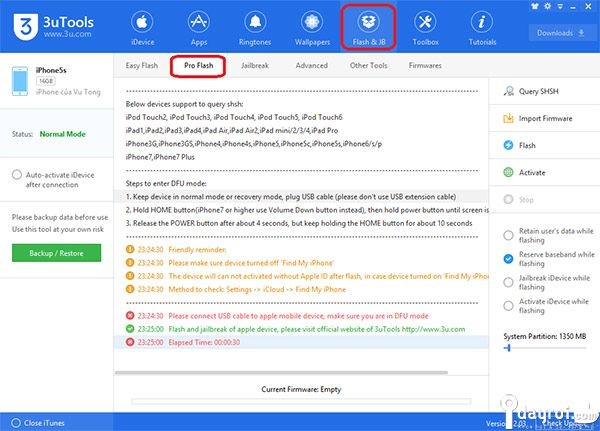Open the Downloads button
600x431 pixels.
(559, 33)
